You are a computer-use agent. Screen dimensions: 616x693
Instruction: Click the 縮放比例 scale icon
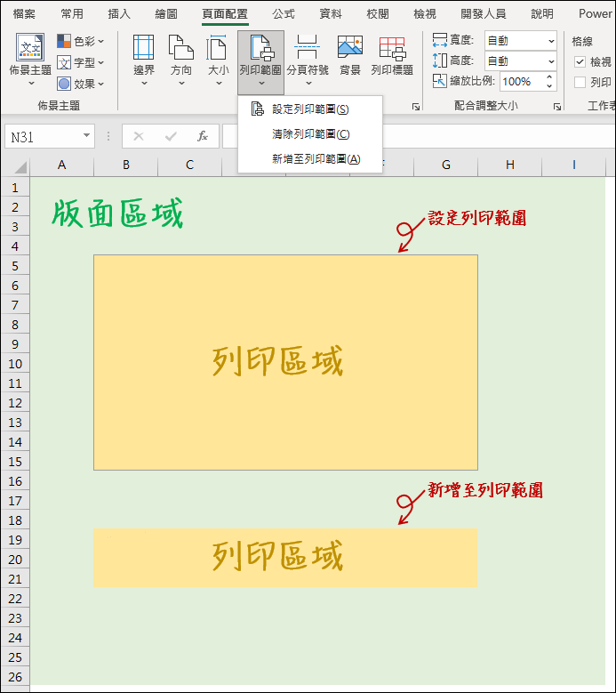pos(440,81)
